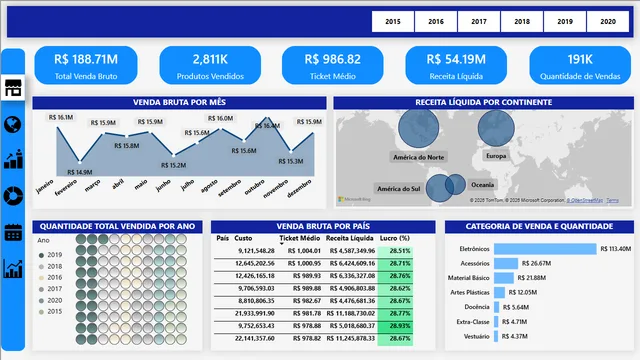The width and height of the screenshot is (640, 360).
Task: Click the Europa map bubble
Action: (x=496, y=128)
